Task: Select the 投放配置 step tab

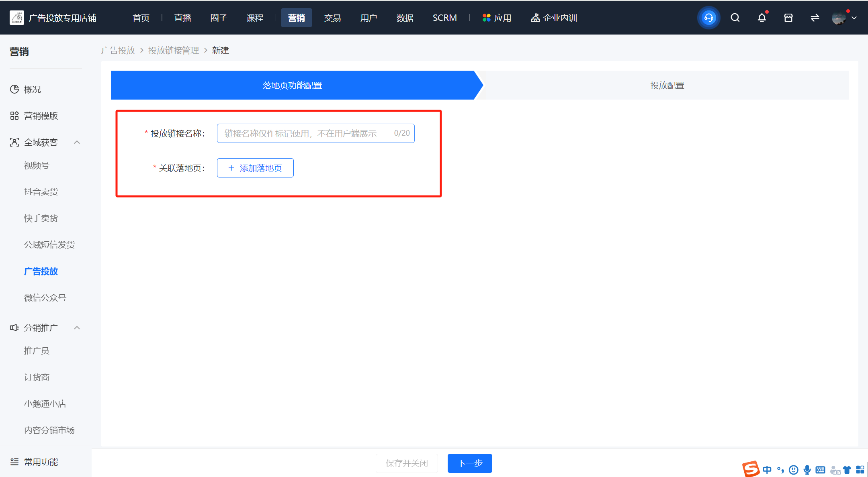Action: point(667,85)
